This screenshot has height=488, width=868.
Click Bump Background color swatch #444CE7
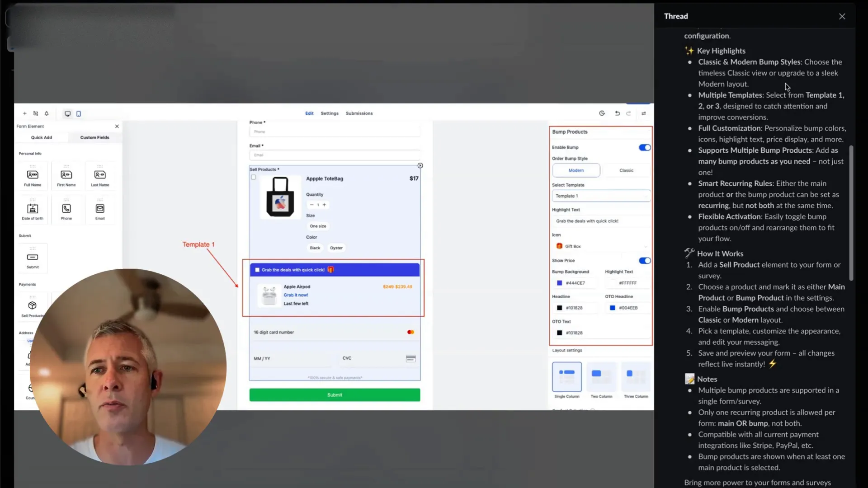[559, 283]
